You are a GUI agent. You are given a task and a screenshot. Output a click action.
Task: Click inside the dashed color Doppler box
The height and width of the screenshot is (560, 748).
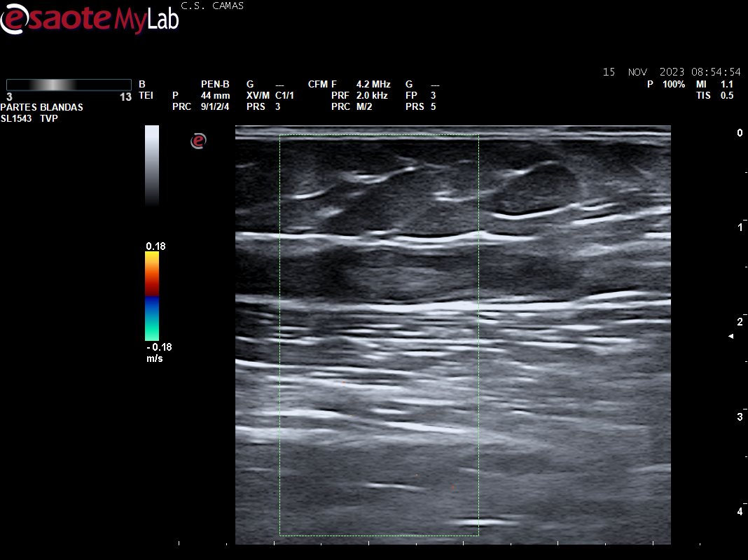click(379, 336)
